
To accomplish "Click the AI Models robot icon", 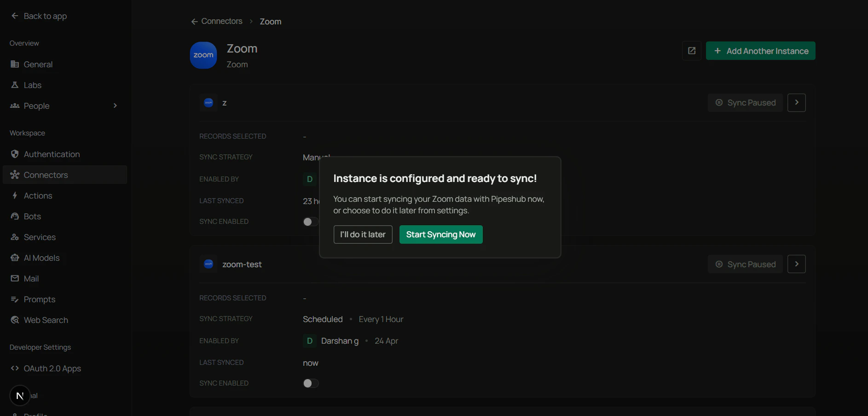I will tap(15, 258).
